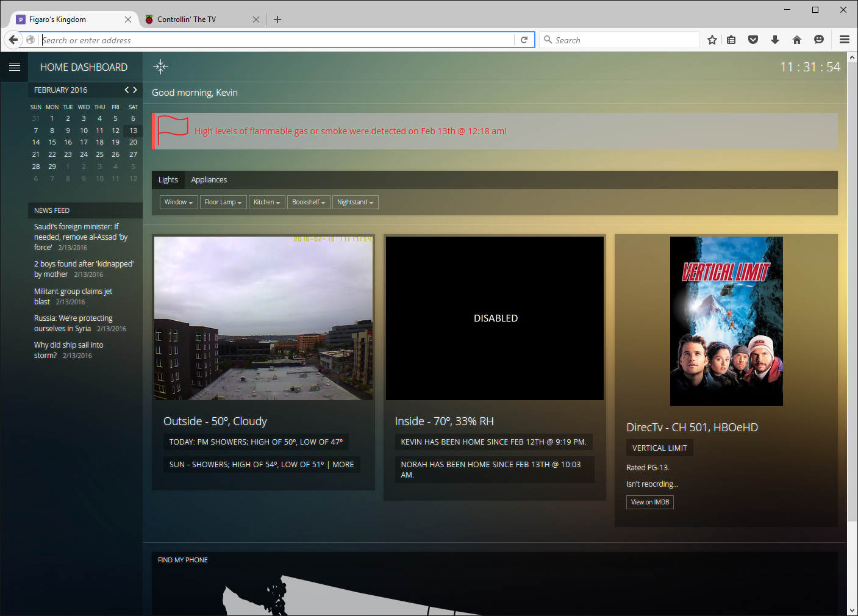Click the magnifier icon in search box
Screen dimensions: 858x616
(548, 40)
